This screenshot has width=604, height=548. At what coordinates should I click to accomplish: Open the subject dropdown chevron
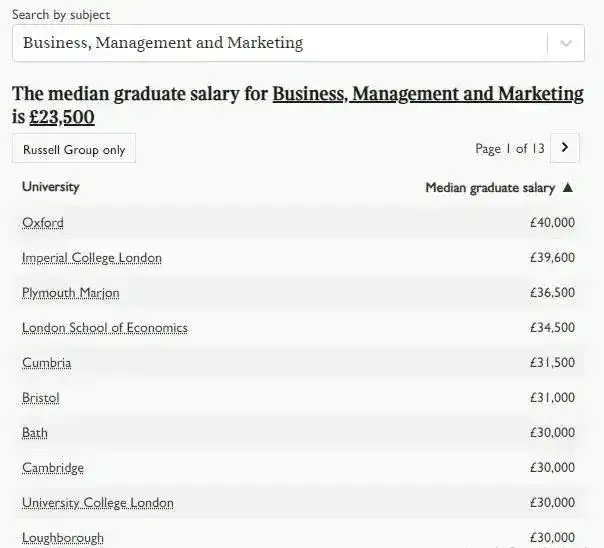point(565,43)
